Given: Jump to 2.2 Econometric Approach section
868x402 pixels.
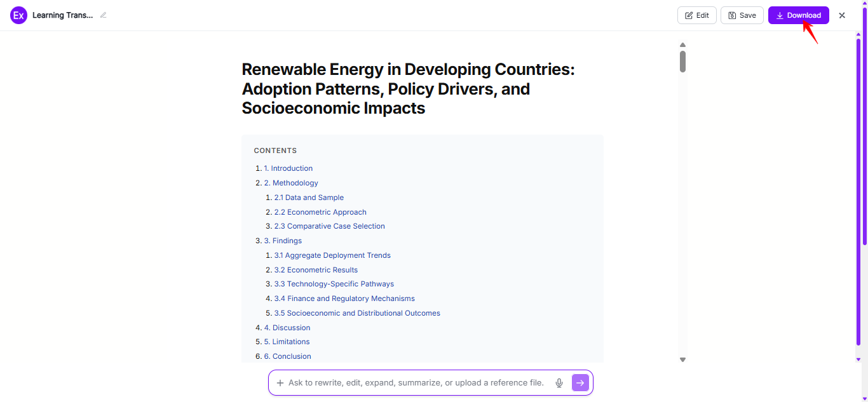Looking at the screenshot, I should tap(320, 212).
